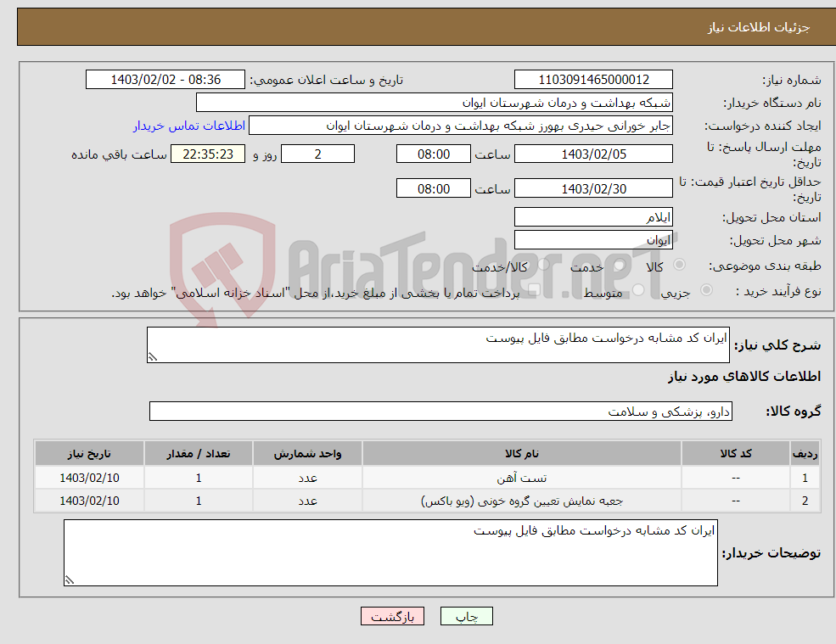
Task: Click the ردیف column header
Action: tap(805, 453)
